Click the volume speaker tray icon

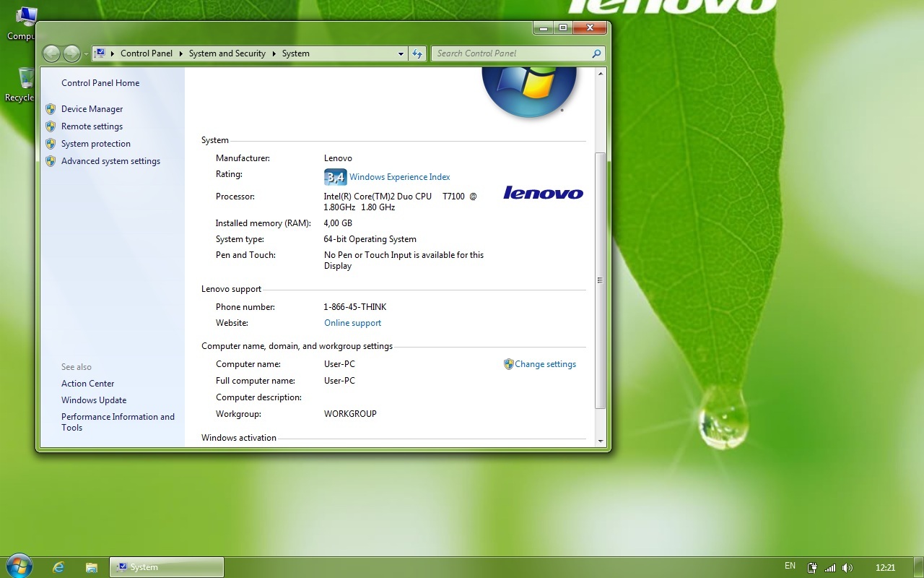click(847, 567)
